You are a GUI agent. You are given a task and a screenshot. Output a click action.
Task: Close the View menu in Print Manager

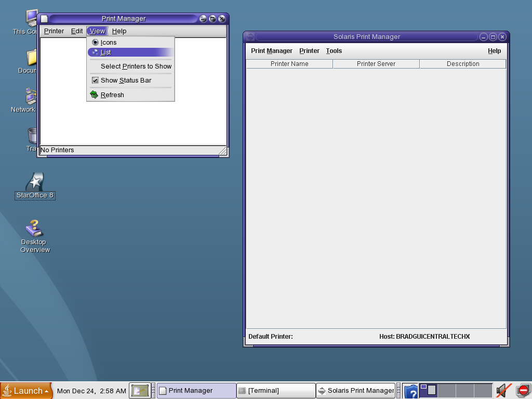(x=97, y=31)
